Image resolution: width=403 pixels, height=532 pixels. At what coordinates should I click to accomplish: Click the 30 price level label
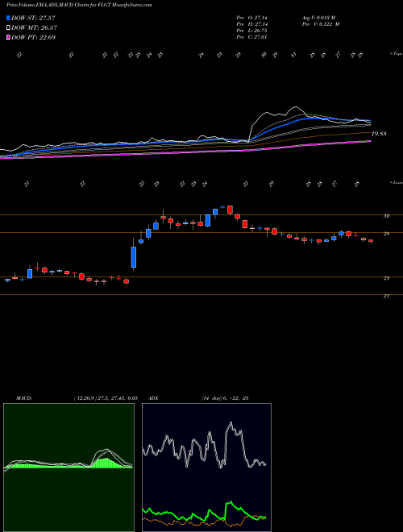(x=386, y=216)
